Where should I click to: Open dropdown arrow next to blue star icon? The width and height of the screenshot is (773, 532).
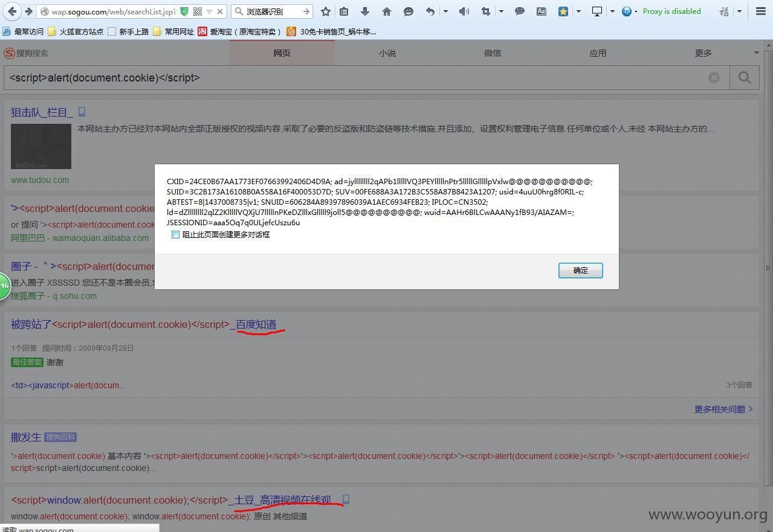coord(578,11)
